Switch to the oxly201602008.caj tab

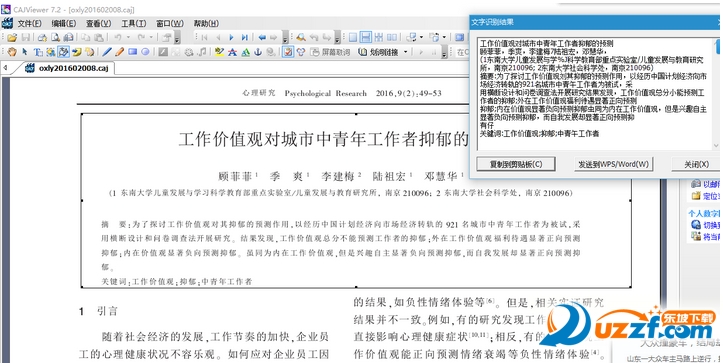pyautogui.click(x=68, y=68)
